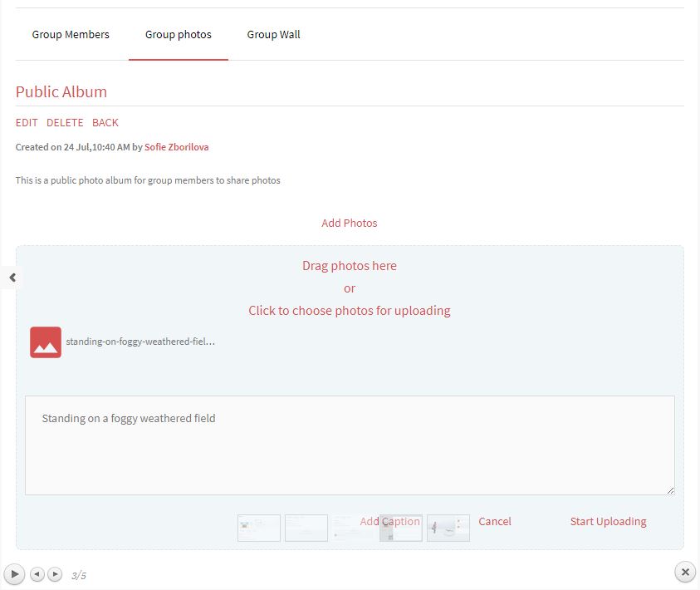Switch to the Group Members tab
Viewport: 700px width, 590px height.
(71, 34)
